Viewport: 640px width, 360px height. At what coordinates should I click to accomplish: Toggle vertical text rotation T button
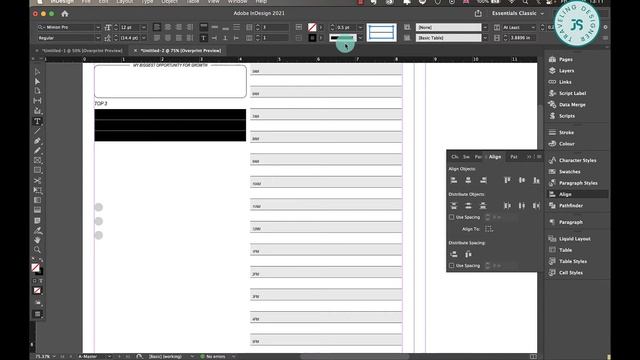204,38
